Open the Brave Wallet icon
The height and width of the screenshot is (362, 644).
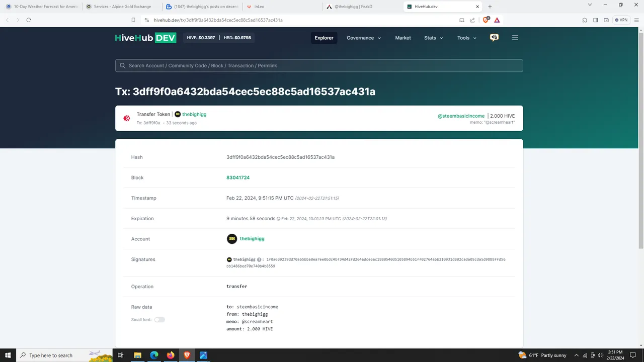(x=606, y=20)
